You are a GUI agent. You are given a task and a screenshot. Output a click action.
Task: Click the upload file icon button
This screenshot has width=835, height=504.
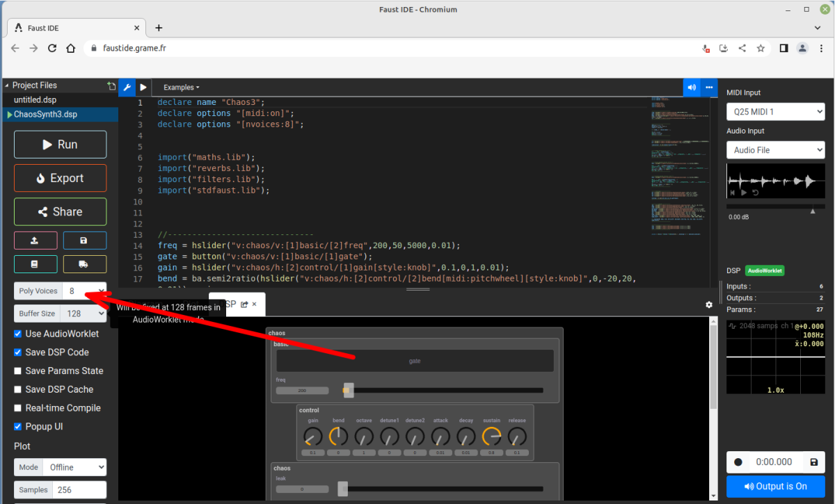pyautogui.click(x=35, y=241)
